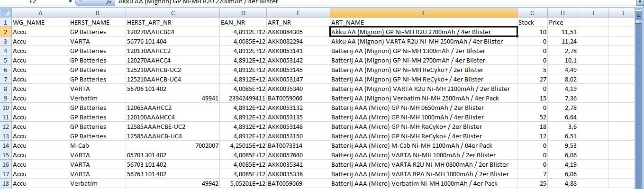The width and height of the screenshot is (644, 189).
Task: Select column C header
Action: point(172,13)
